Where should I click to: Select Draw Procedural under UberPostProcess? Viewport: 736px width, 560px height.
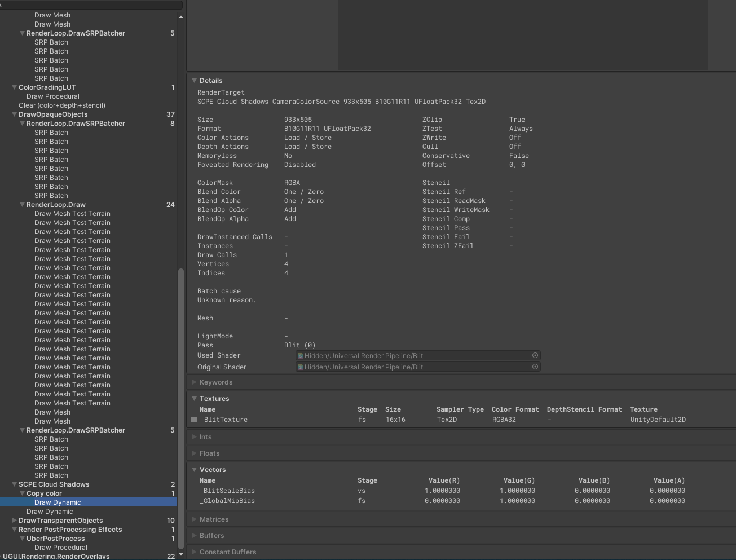click(60, 548)
